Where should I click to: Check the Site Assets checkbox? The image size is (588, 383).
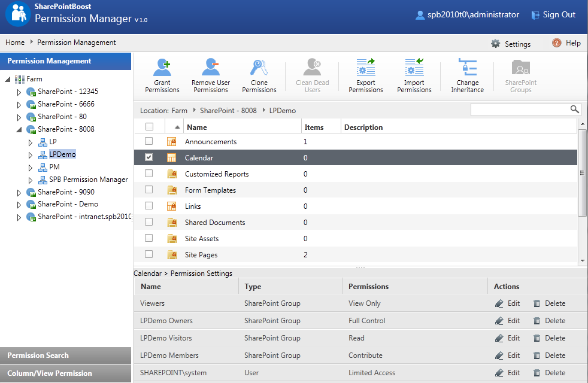[149, 238]
